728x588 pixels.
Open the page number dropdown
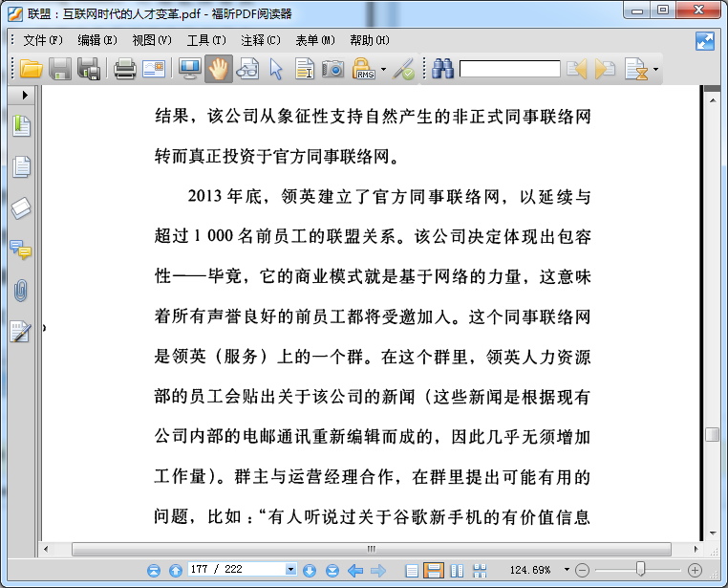point(291,570)
